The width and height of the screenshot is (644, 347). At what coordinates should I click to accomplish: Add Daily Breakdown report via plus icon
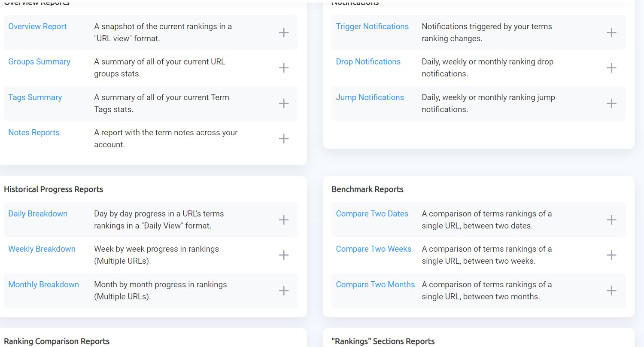(x=284, y=220)
